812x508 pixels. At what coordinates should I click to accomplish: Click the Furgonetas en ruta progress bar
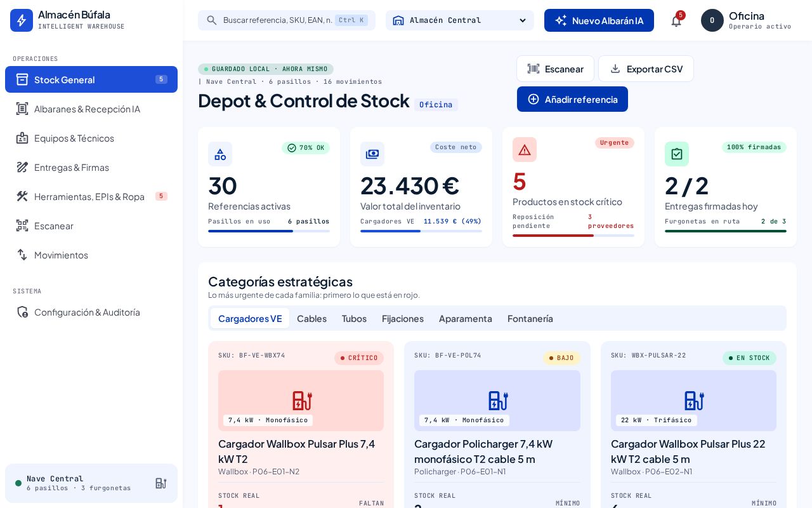(x=726, y=231)
